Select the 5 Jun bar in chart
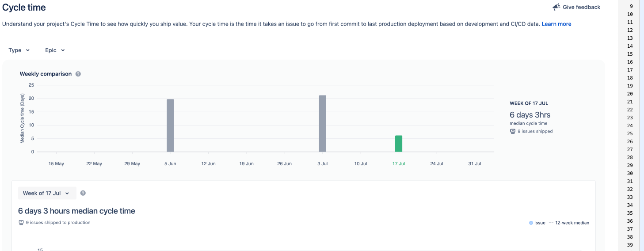 [170, 125]
